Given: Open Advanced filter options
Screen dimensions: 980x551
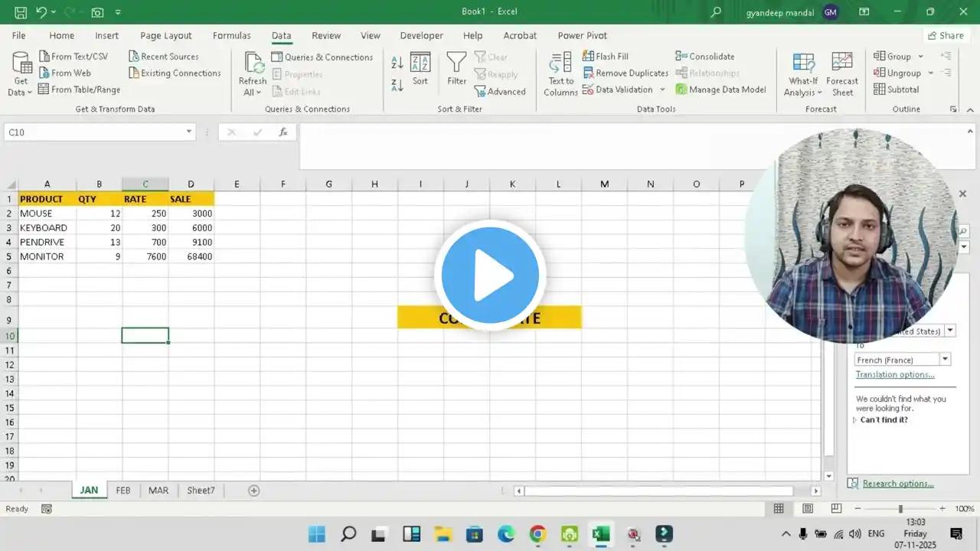Looking at the screenshot, I should pos(500,92).
